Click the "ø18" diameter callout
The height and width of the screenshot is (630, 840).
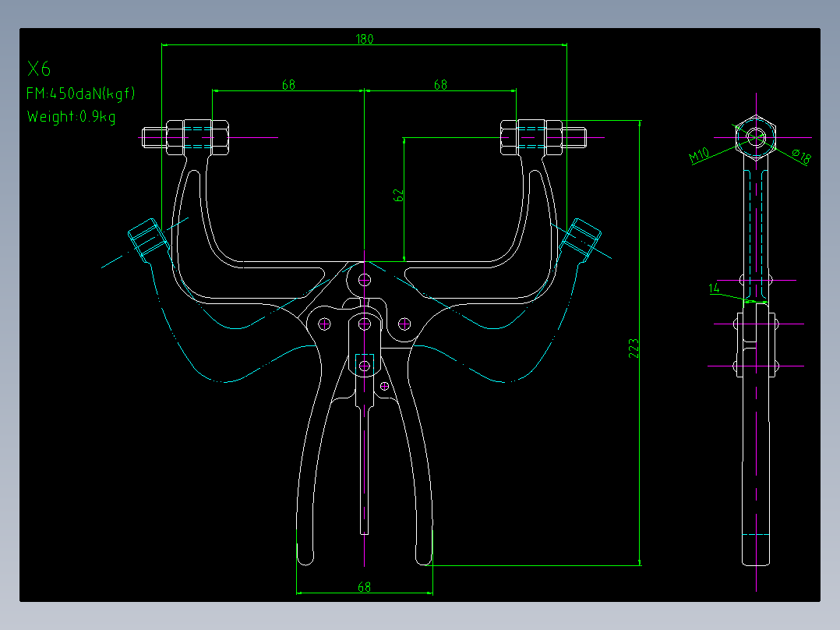[801, 157]
